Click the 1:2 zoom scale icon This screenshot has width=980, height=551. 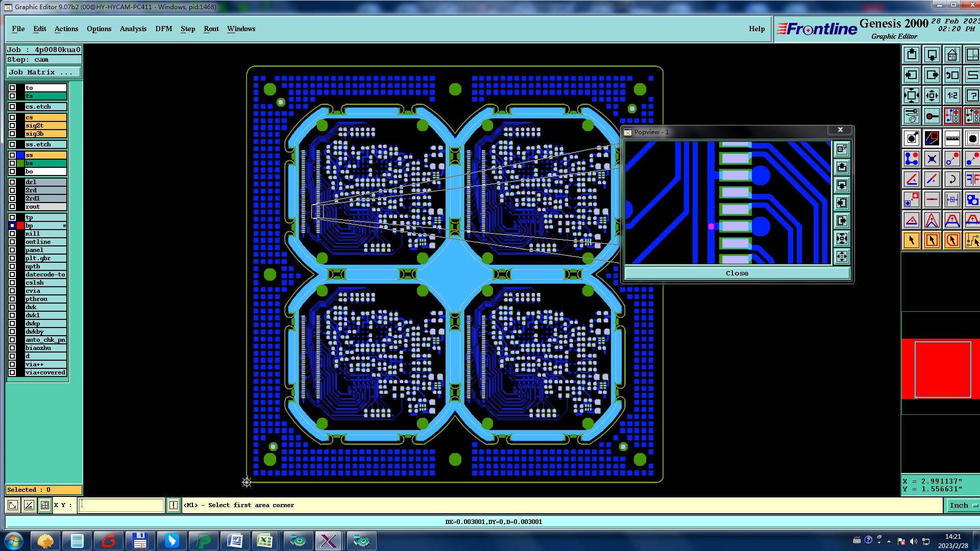click(952, 95)
